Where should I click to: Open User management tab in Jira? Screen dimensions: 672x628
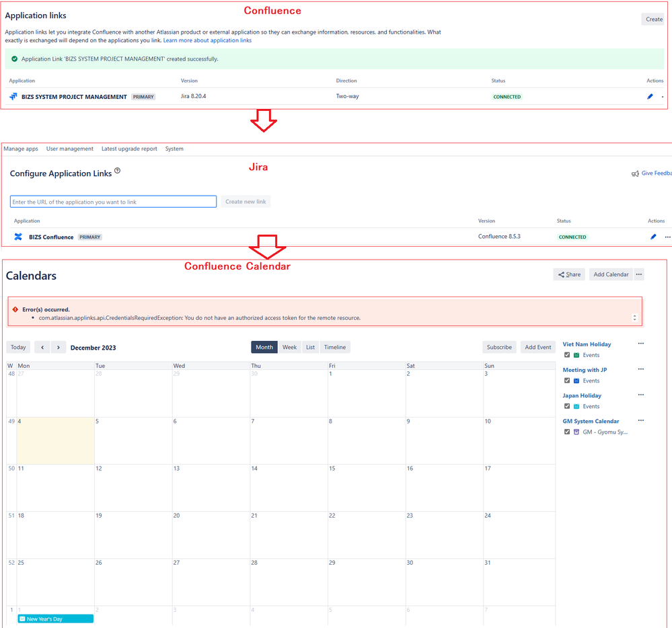pyautogui.click(x=70, y=149)
